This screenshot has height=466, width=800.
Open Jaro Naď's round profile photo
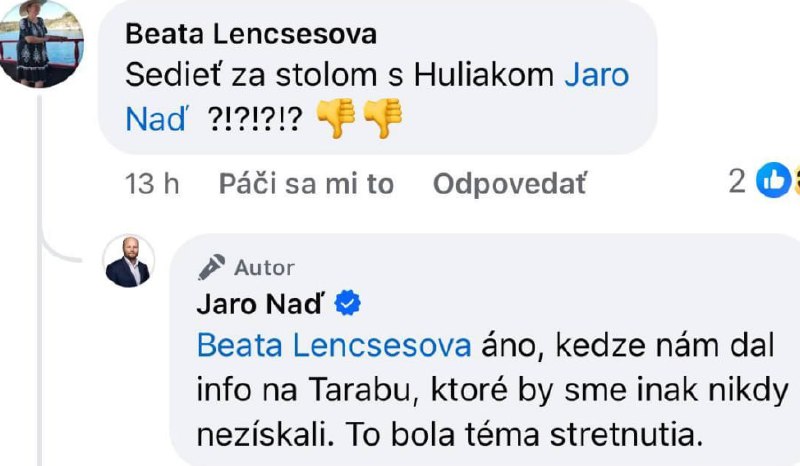click(x=128, y=261)
